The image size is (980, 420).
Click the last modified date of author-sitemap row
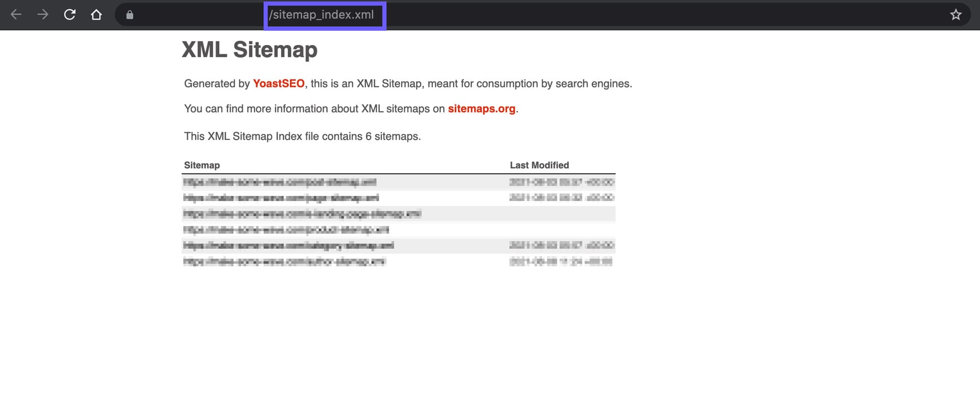(x=561, y=262)
